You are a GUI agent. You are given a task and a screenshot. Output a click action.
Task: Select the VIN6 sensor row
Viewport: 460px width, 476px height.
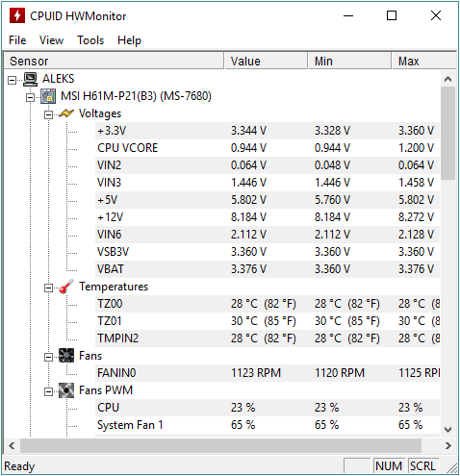click(x=268, y=235)
